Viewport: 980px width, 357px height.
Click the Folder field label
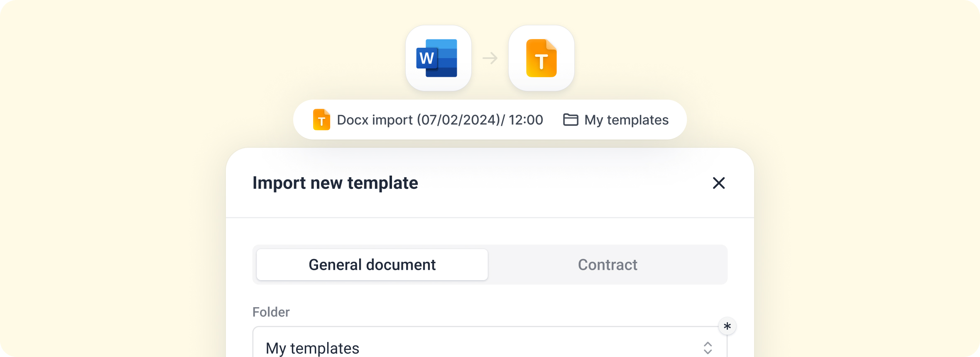271,312
